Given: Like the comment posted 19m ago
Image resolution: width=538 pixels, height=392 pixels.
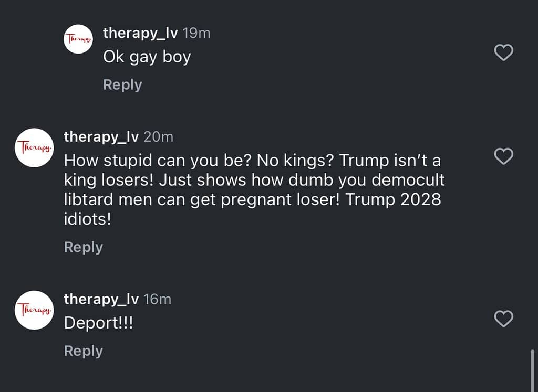Looking at the screenshot, I should (504, 52).
